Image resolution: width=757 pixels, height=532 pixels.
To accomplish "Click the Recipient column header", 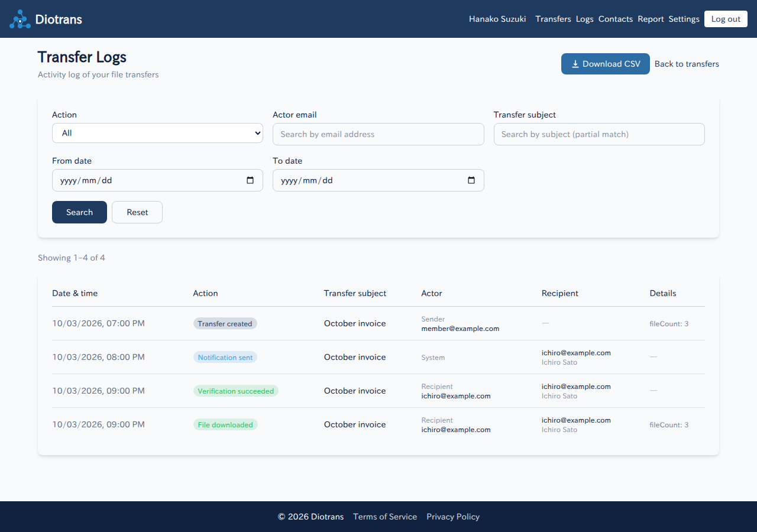I will (560, 293).
